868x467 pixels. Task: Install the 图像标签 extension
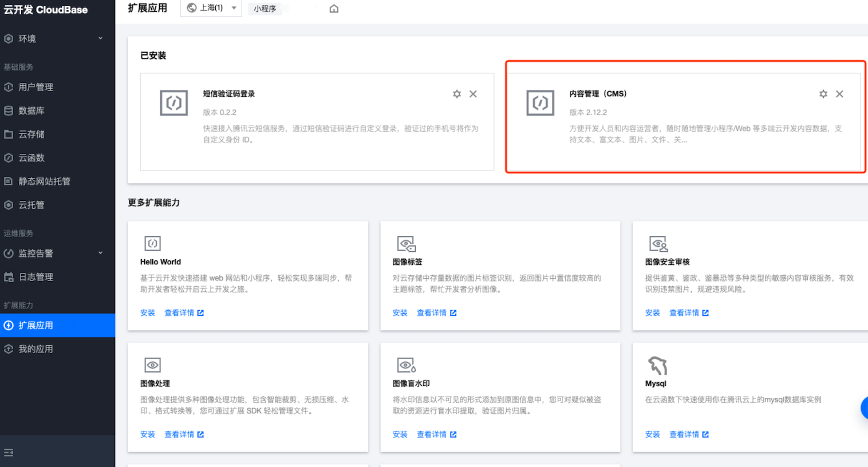click(400, 313)
